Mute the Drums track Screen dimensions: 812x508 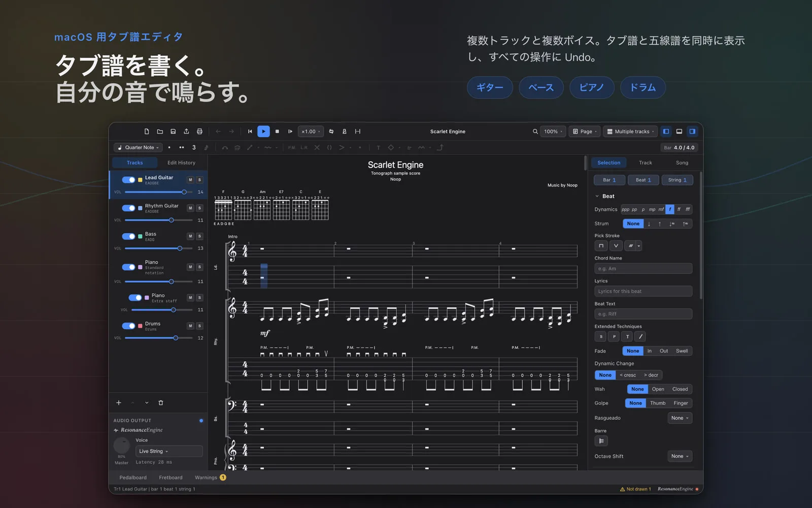click(x=190, y=326)
